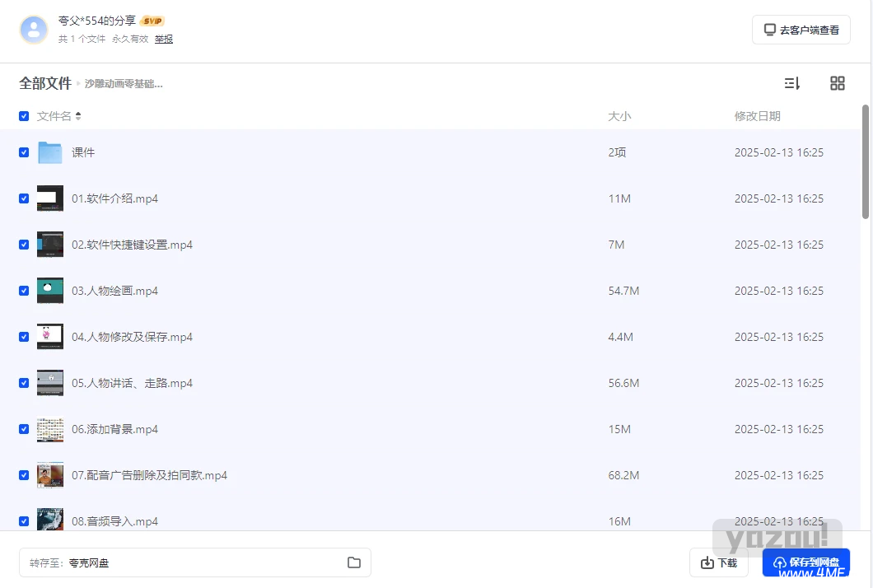The height and width of the screenshot is (588, 873).
Task: Click the 大小 column header
Action: (x=619, y=116)
